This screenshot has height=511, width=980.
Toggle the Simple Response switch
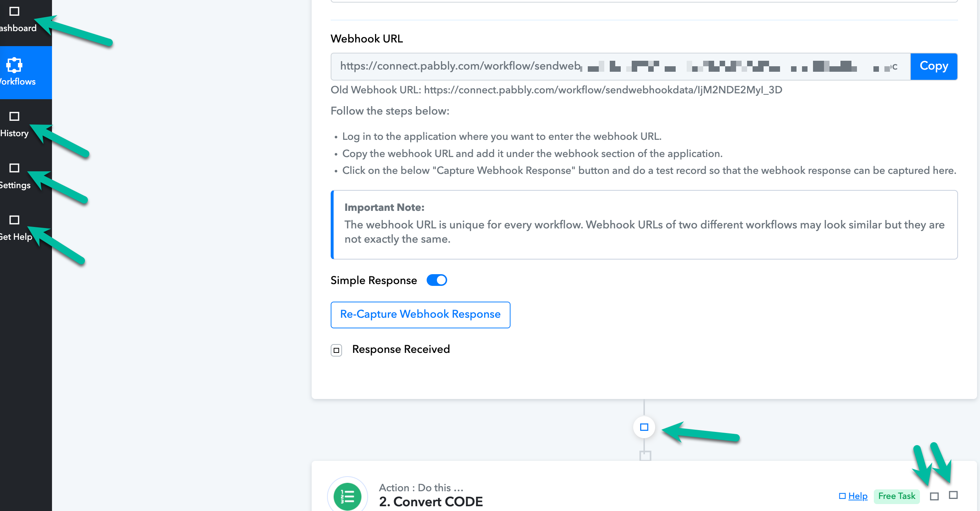pos(437,280)
